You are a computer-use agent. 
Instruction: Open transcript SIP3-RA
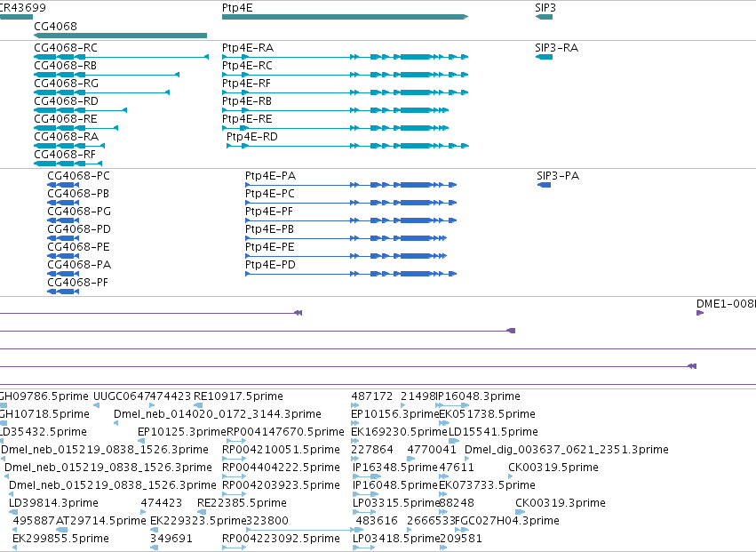[557, 48]
